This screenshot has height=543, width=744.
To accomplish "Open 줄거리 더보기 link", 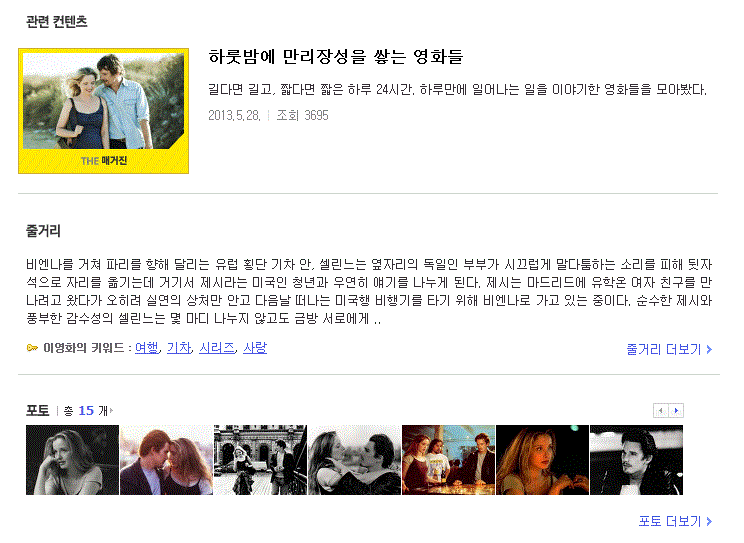I will pos(669,349).
